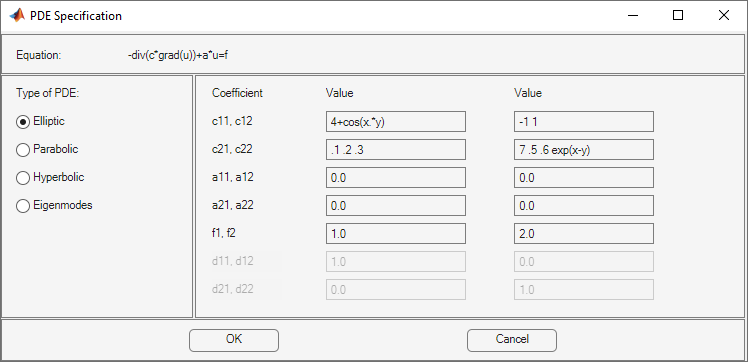Click the disabled d11 field
Viewport: 748px width, 362px height.
click(x=396, y=262)
